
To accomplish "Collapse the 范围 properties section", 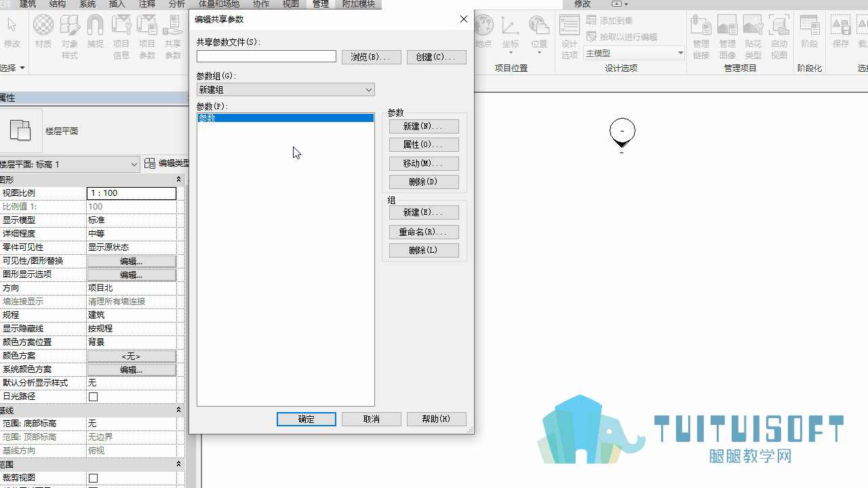I will click(x=179, y=464).
